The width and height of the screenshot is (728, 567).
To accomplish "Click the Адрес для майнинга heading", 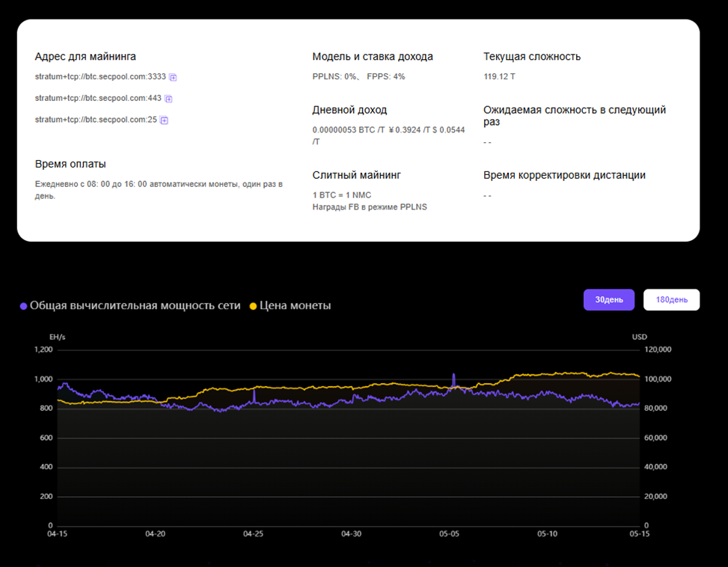I will [x=85, y=57].
